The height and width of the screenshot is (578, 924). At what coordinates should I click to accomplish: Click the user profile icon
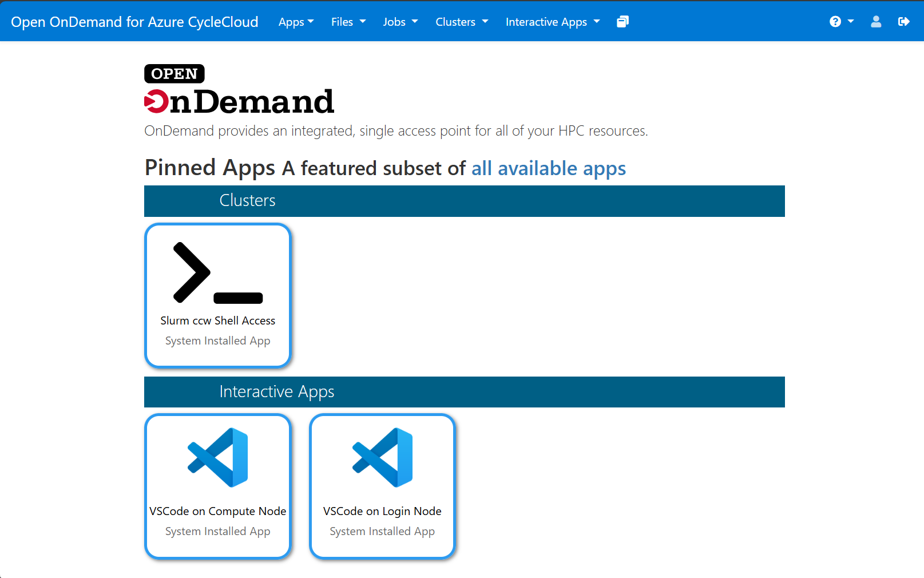tap(876, 22)
